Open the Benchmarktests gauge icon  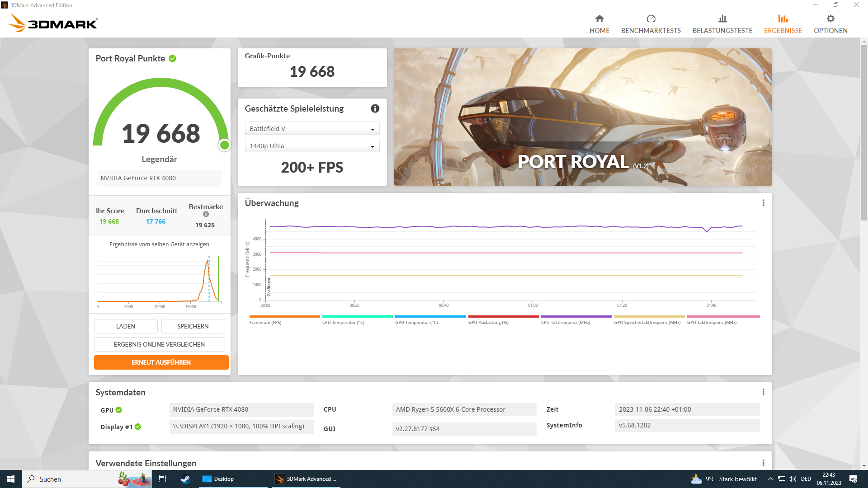(651, 19)
